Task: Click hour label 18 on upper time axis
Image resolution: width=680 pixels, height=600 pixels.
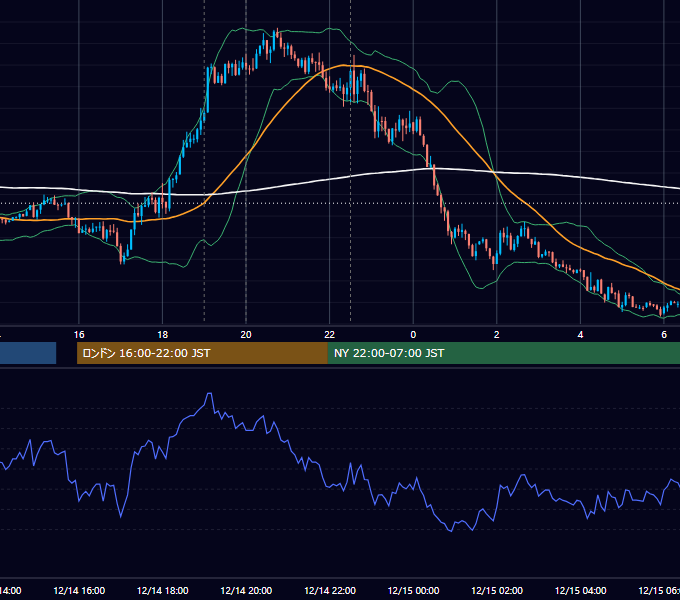Action: tap(163, 335)
